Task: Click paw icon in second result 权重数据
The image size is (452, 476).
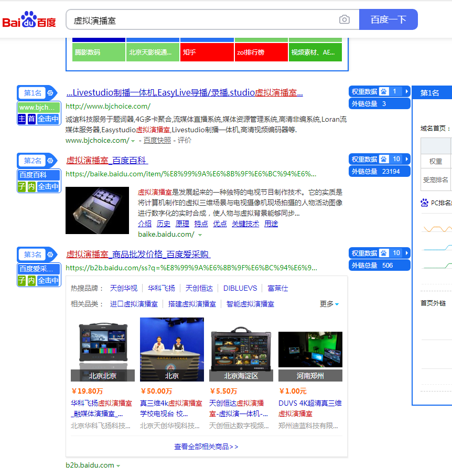Action: coord(384,159)
